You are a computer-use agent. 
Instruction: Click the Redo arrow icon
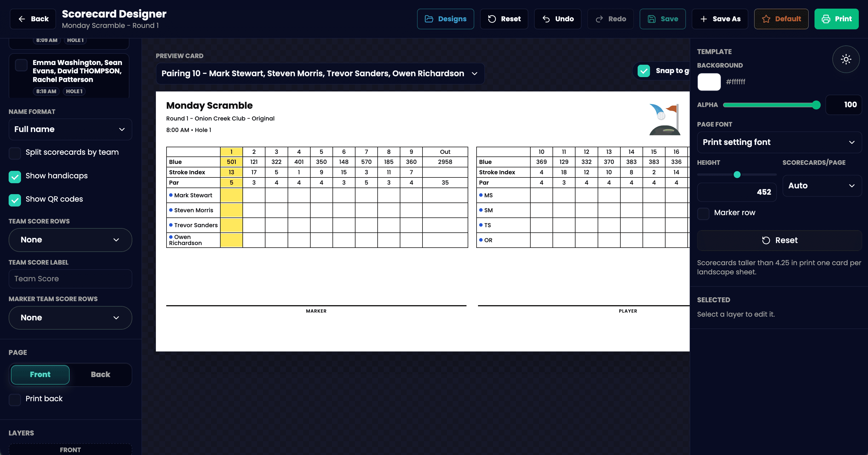[x=599, y=19]
